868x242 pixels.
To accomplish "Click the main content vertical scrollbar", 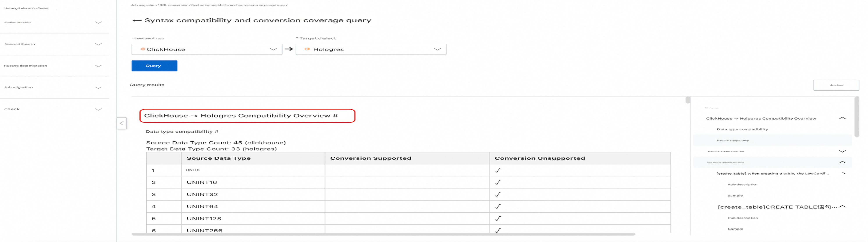I will point(688,100).
